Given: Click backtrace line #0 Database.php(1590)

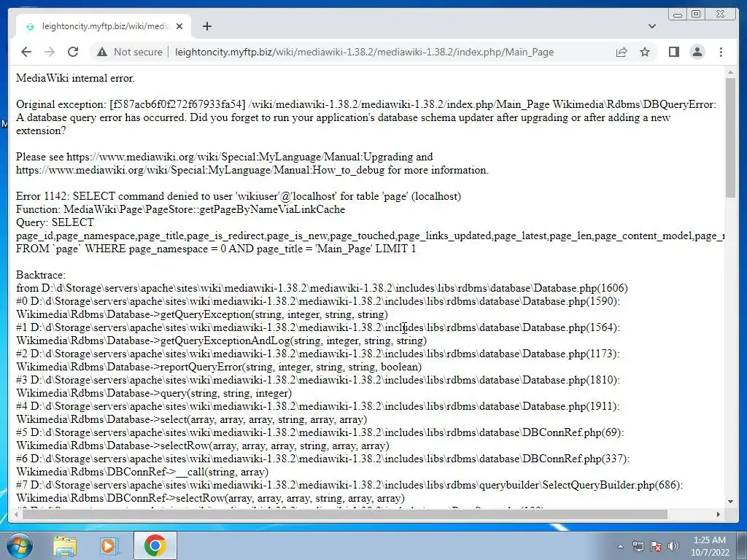Looking at the screenshot, I should (x=318, y=301).
